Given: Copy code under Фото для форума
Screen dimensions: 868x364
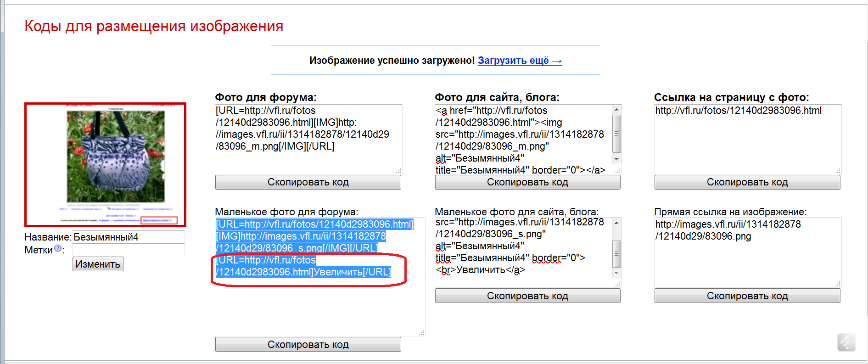Looking at the screenshot, I should (308, 182).
